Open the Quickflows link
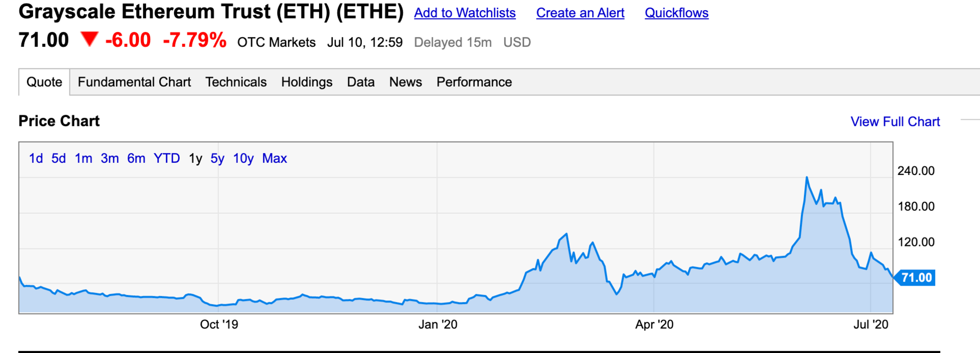Image resolution: width=980 pixels, height=353 pixels. pos(676,13)
